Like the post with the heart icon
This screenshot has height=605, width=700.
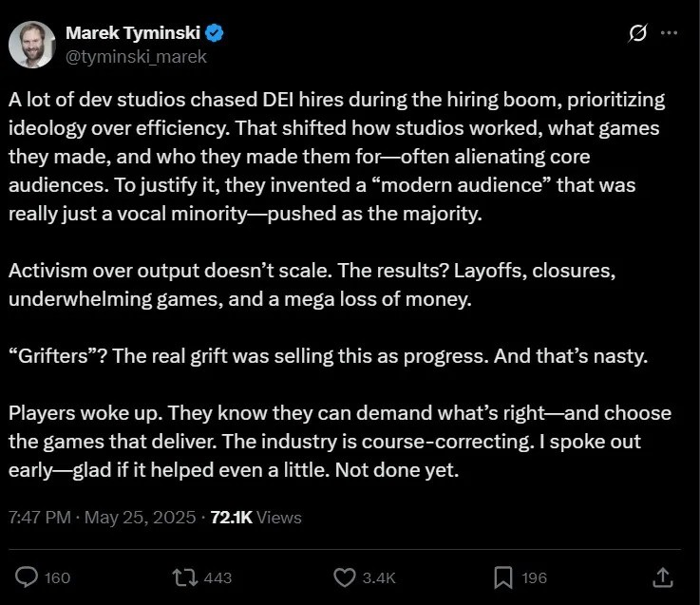coord(345,577)
